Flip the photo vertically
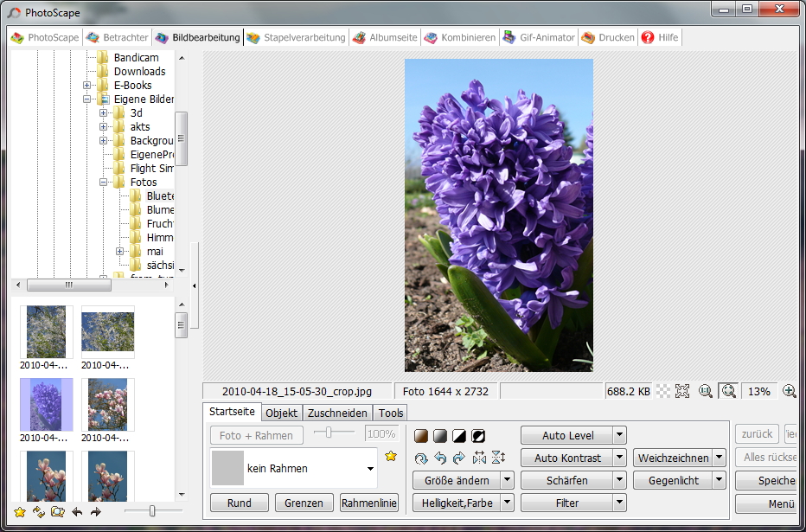Screen dimensions: 806x532 coord(498,458)
